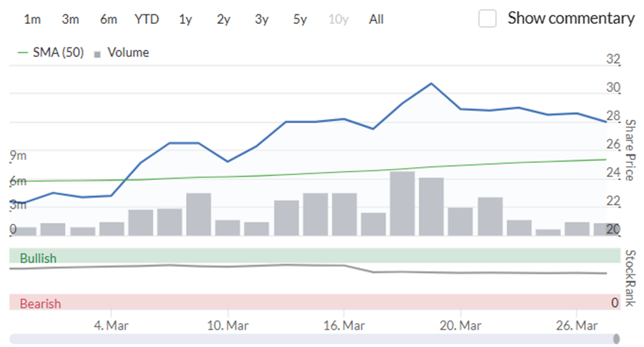Switch chart to 6m range

(108, 19)
